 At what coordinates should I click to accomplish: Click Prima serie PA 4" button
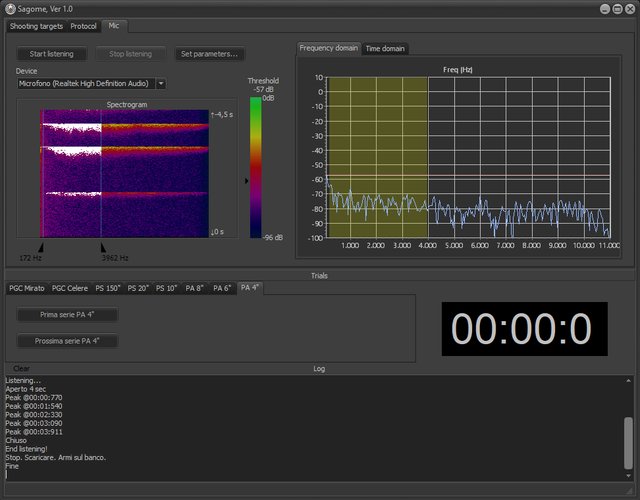point(67,315)
